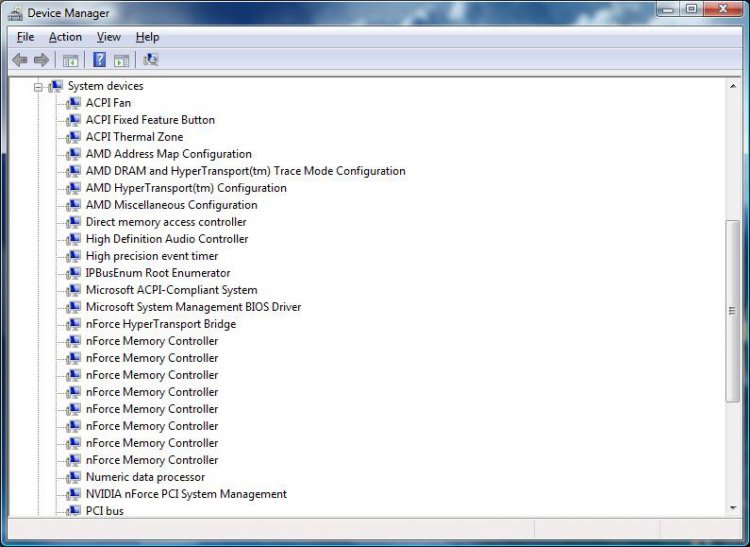Toggle the show/hide console tree icon
Viewport: 750px width, 547px height.
pos(70,60)
